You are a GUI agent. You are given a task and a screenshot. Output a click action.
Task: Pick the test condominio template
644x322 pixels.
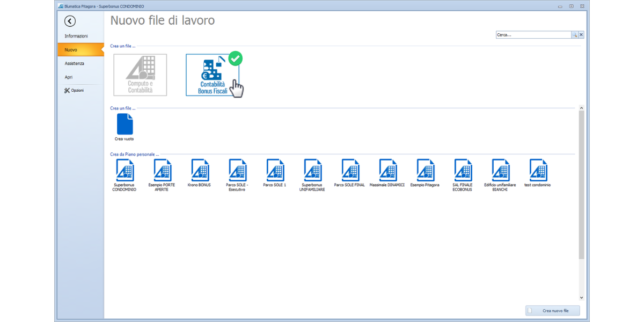point(537,173)
